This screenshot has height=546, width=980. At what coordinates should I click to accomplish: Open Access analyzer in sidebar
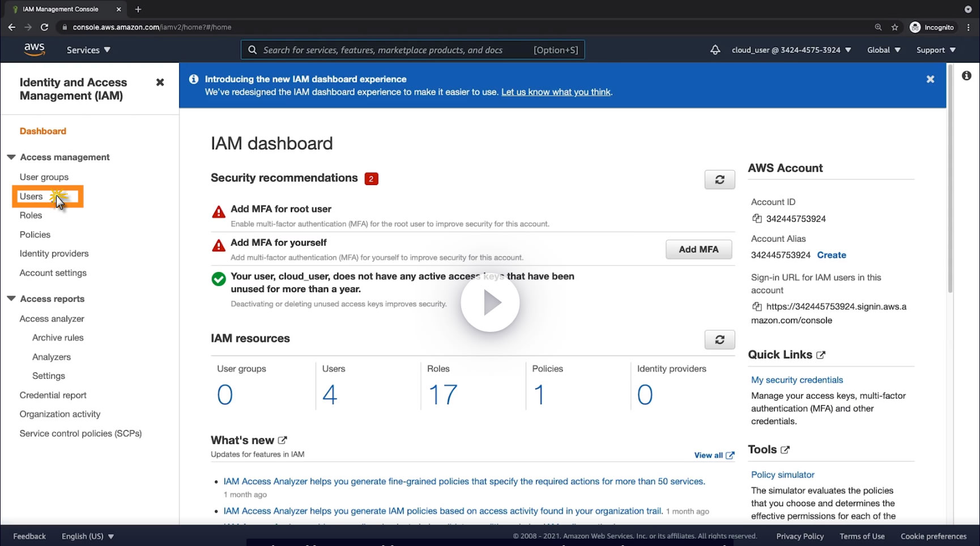pyautogui.click(x=52, y=318)
